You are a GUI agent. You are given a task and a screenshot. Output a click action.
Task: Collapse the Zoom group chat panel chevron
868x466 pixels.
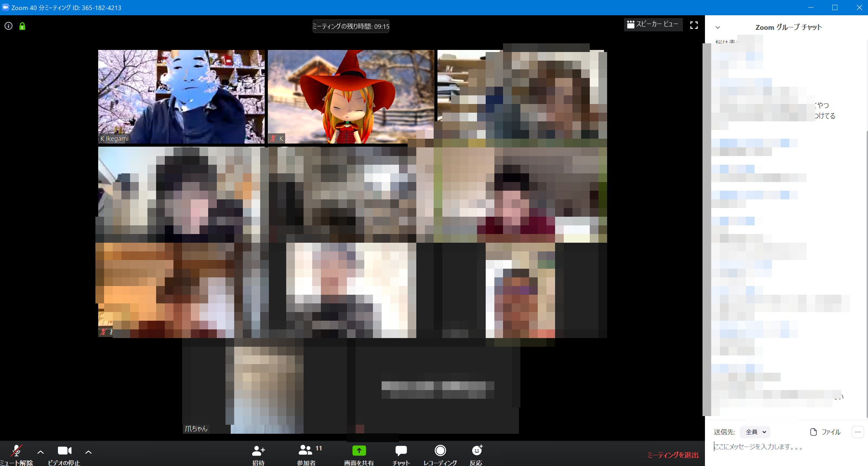[718, 27]
